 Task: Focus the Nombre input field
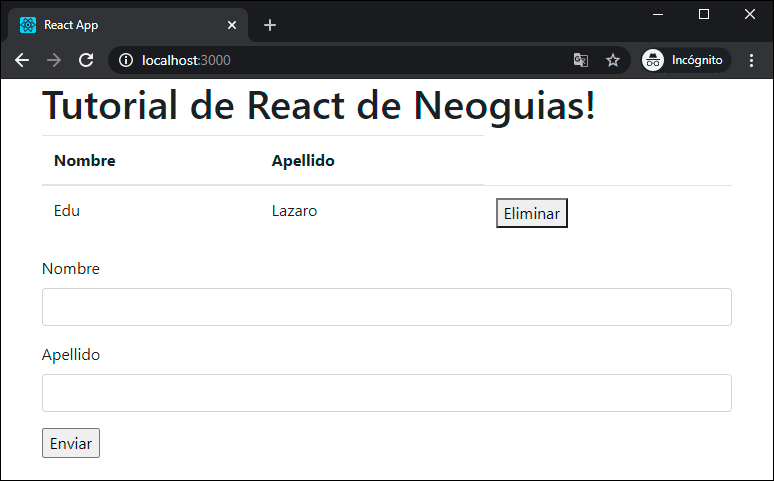387,307
